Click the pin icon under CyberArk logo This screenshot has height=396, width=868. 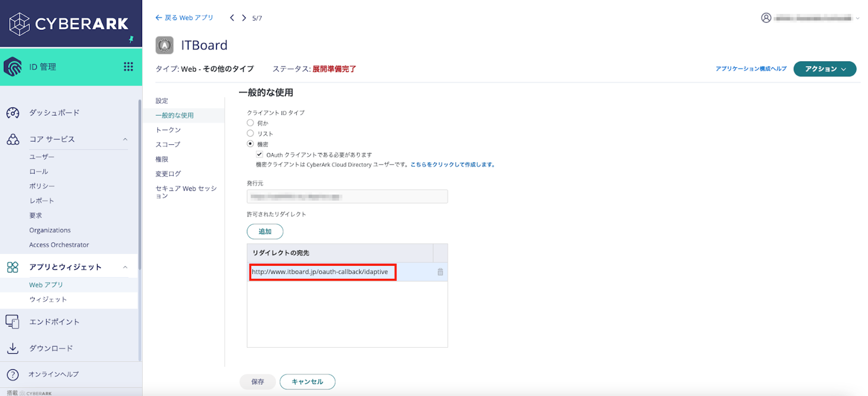pos(131,39)
